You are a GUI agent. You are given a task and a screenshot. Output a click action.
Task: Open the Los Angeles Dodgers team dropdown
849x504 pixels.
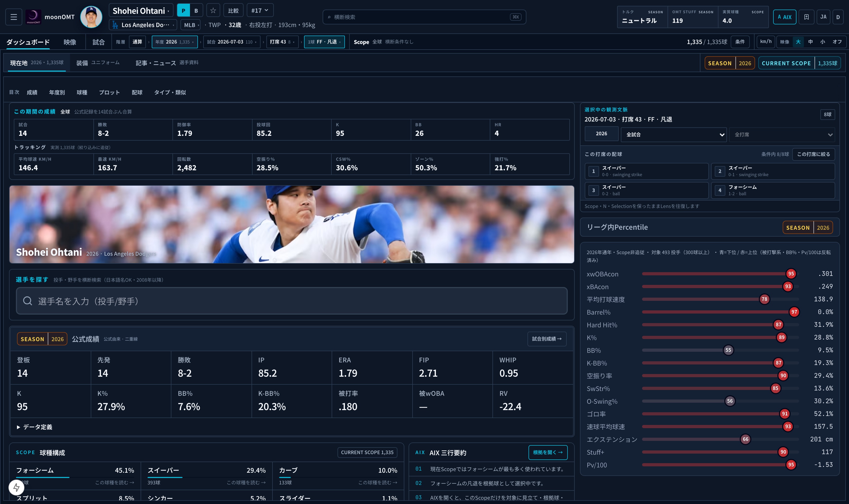pyautogui.click(x=143, y=25)
